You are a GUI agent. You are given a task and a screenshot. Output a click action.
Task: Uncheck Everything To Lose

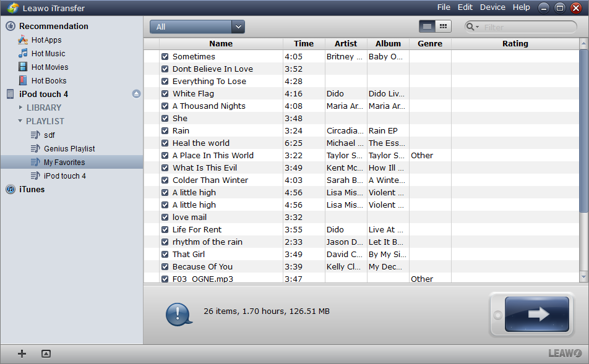point(165,81)
